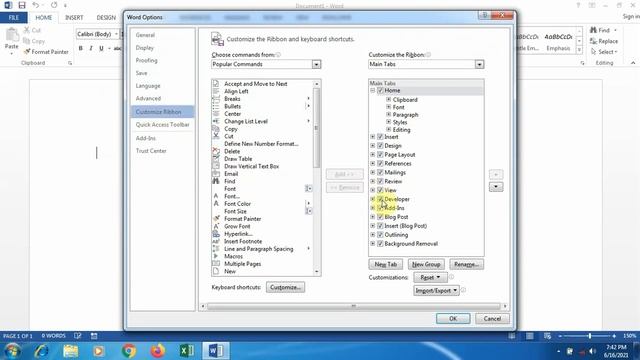Click the Undo icon in the quick access toolbar
Viewport: 640px width, 360px height.
click(36, 5)
